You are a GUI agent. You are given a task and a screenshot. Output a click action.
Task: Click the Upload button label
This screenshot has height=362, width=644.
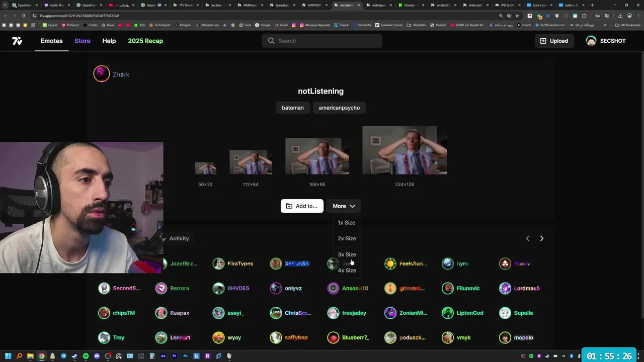[559, 41]
